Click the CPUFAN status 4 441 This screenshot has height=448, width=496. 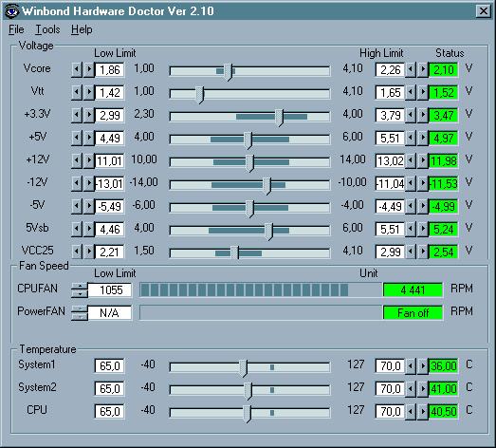[x=413, y=289]
